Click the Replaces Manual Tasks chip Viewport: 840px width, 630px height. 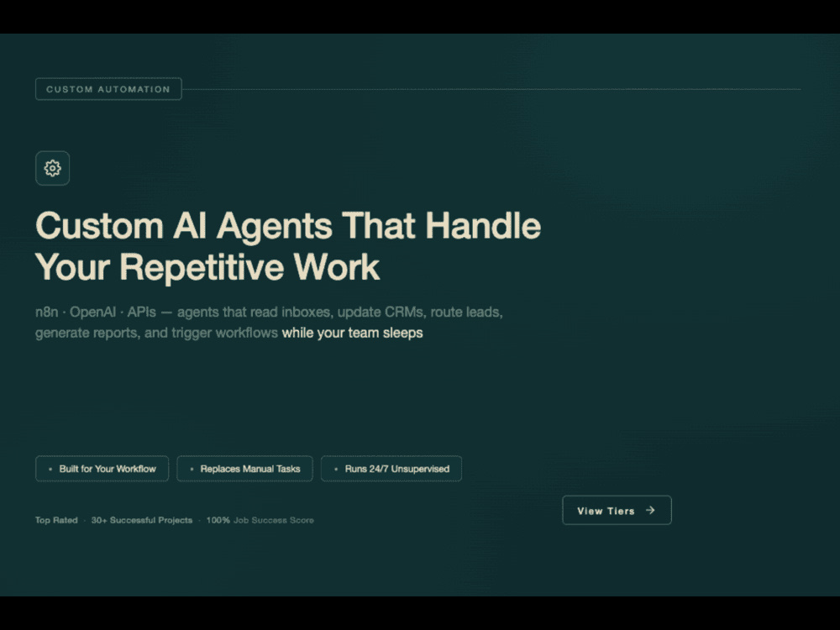[x=244, y=469]
